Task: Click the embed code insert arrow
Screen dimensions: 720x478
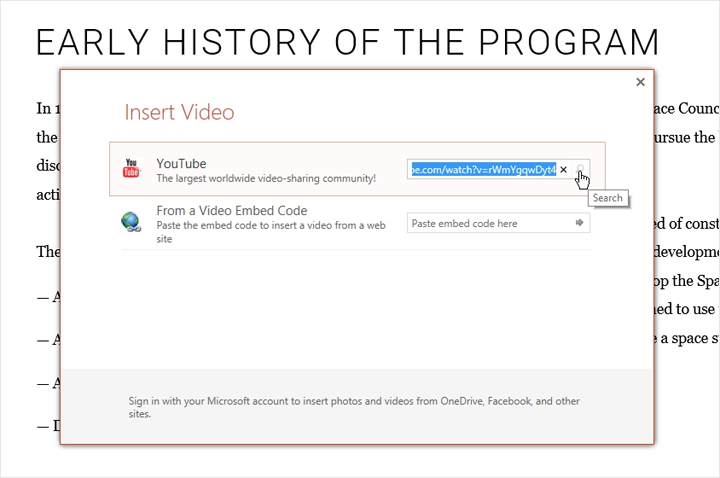Action: coord(579,223)
